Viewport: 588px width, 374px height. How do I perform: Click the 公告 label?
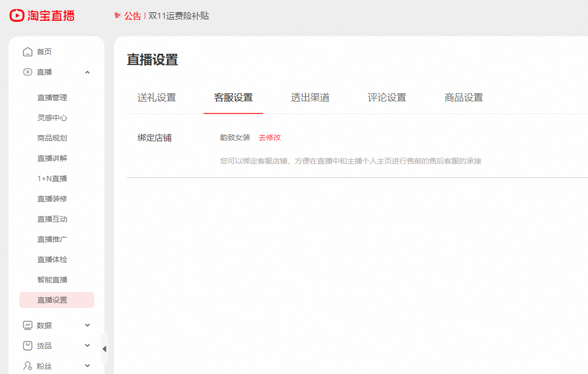coord(132,16)
